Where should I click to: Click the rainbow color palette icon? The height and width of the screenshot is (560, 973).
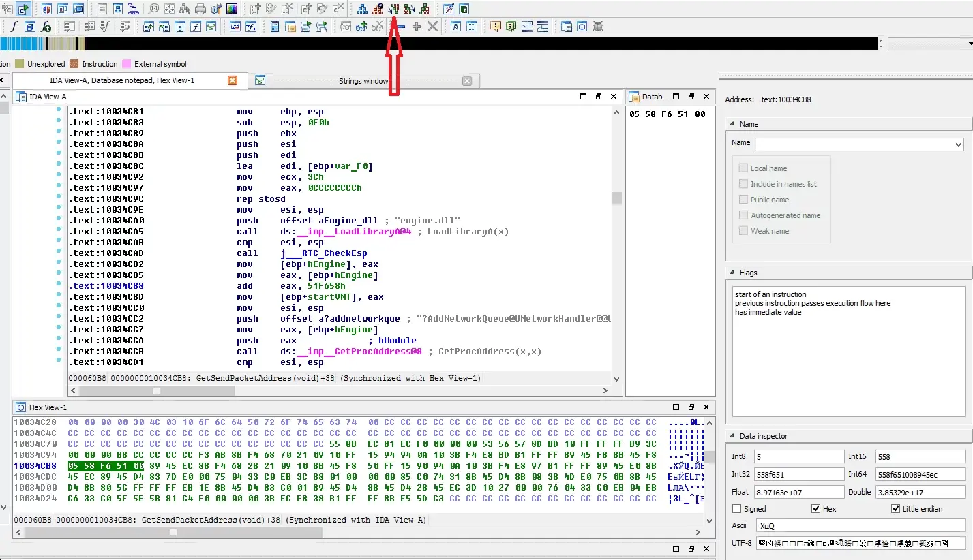pyautogui.click(x=232, y=9)
